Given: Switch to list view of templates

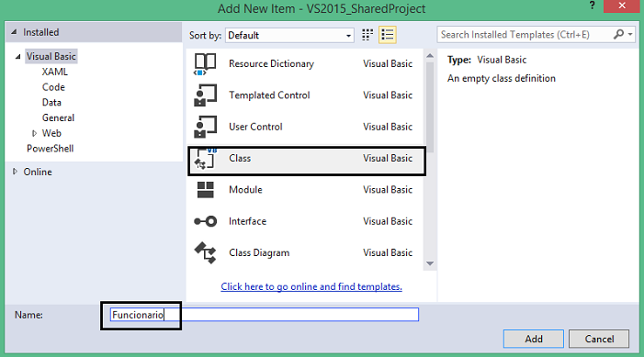Looking at the screenshot, I should tap(388, 35).
